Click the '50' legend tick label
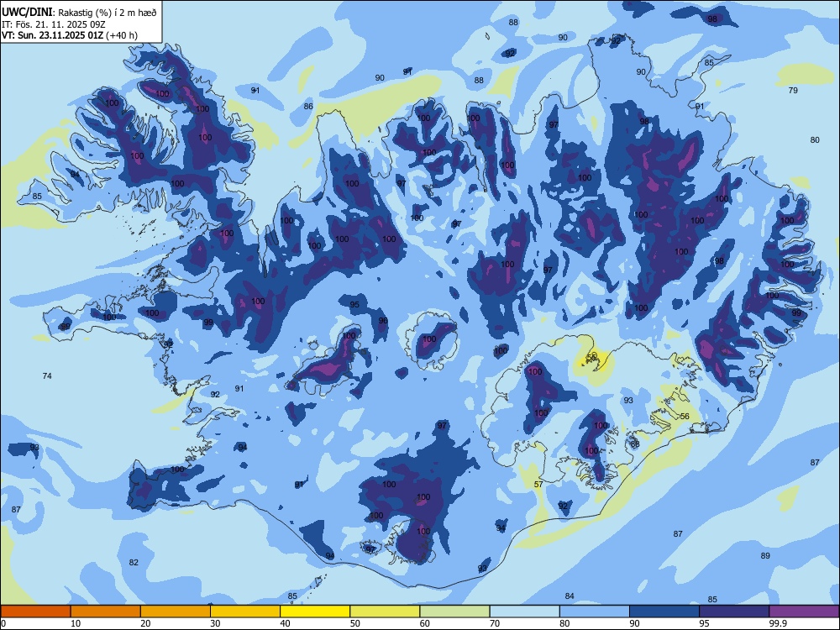Image resolution: width=840 pixels, height=630 pixels. [x=355, y=623]
